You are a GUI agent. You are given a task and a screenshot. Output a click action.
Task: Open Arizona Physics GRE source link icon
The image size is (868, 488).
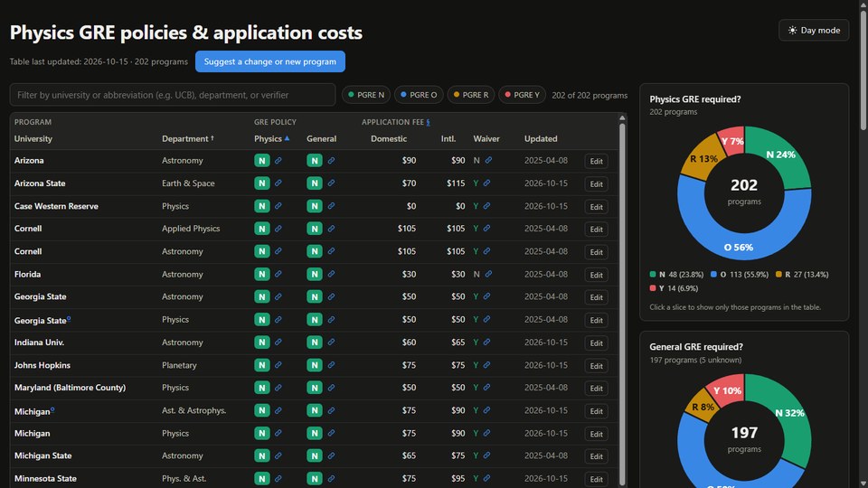pos(278,161)
